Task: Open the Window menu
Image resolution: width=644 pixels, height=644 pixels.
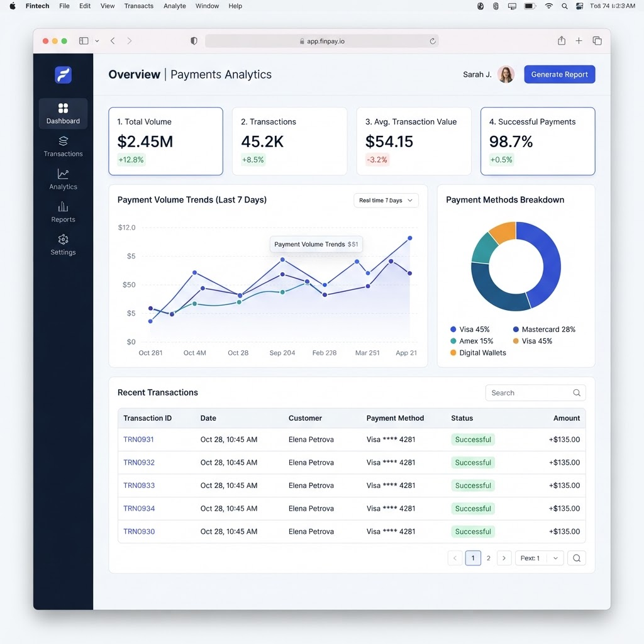Action: pyautogui.click(x=207, y=6)
